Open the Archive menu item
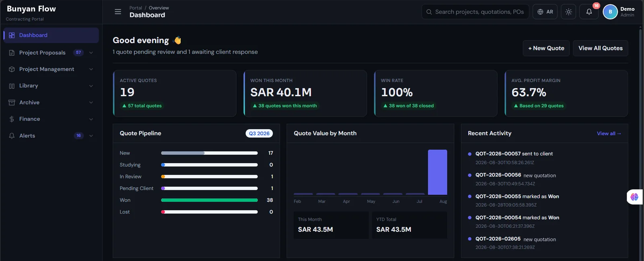This screenshot has width=644, height=261. [x=51, y=103]
